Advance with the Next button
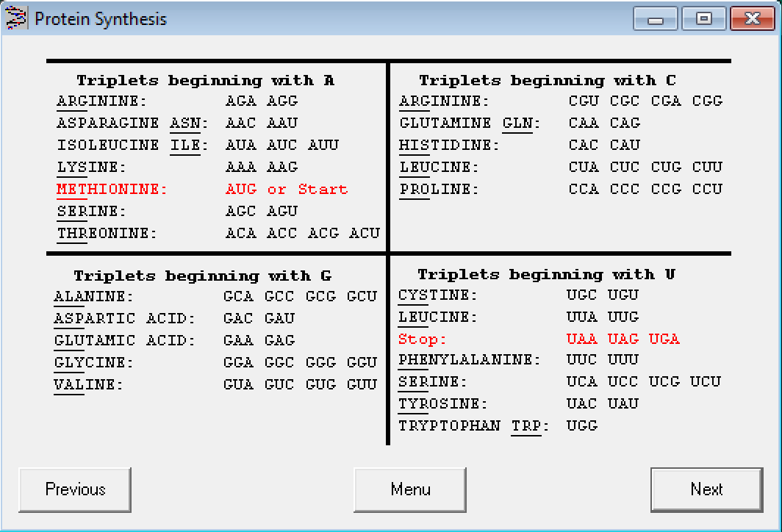Screen dimensions: 782x532 point(706,489)
